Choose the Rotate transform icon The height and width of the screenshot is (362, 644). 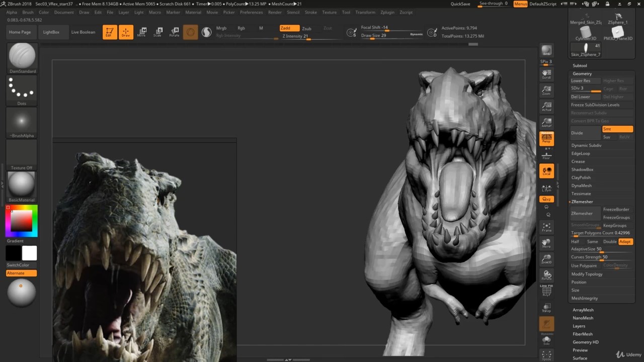(x=174, y=32)
